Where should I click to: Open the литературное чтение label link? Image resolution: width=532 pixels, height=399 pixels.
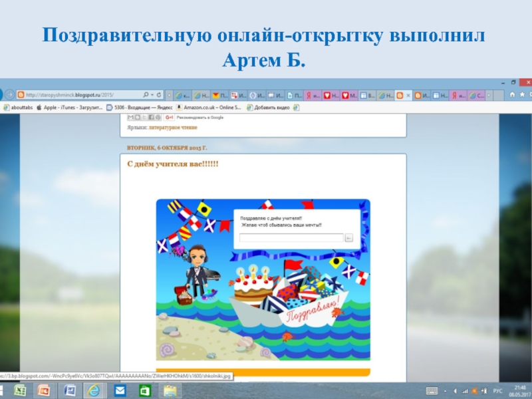point(172,126)
